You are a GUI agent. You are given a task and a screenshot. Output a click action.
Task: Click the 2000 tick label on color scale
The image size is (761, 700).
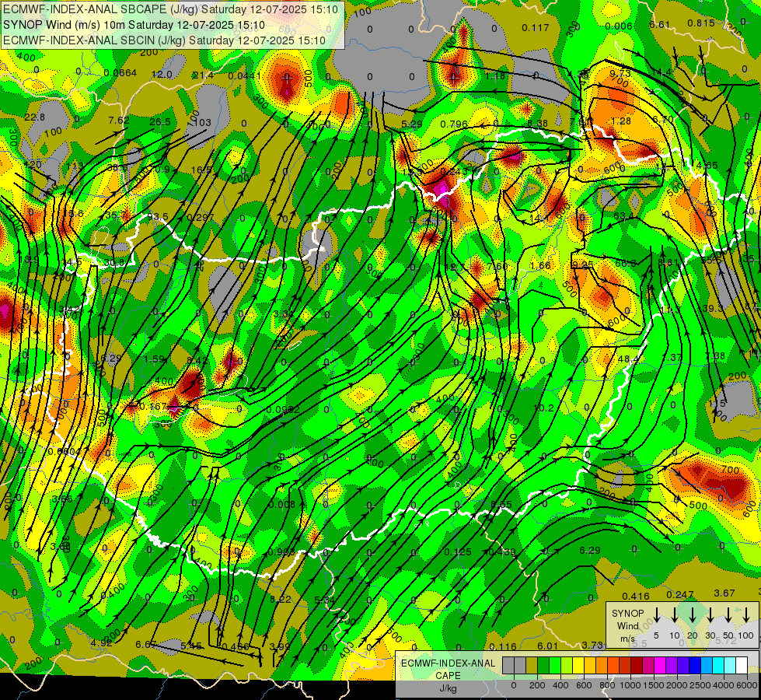pyautogui.click(x=677, y=685)
